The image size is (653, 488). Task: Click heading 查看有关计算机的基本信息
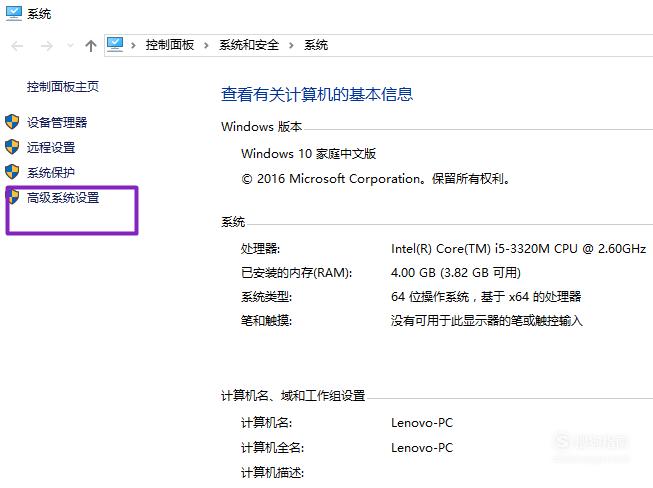[317, 94]
